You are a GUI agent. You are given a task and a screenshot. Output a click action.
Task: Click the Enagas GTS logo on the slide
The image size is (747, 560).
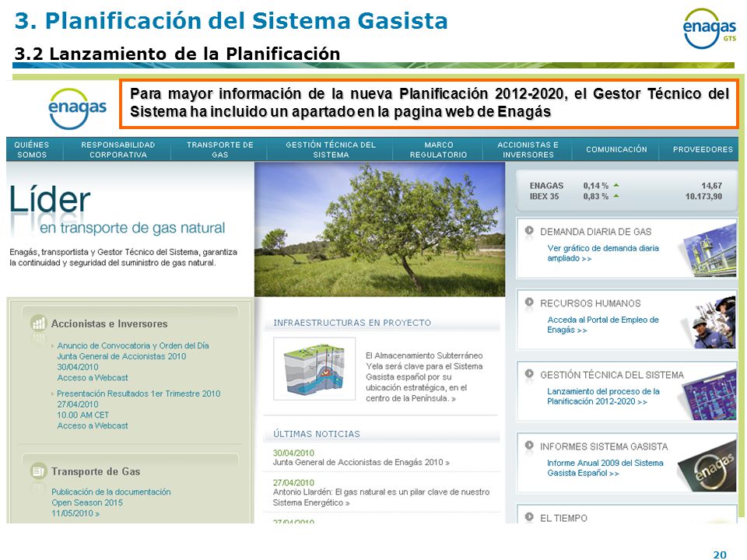tap(710, 29)
